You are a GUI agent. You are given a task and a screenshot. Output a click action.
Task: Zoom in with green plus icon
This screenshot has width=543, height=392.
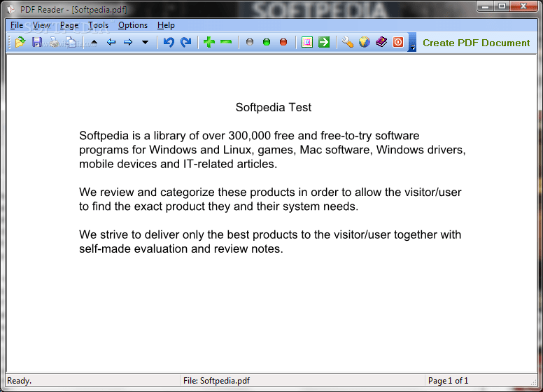point(209,42)
